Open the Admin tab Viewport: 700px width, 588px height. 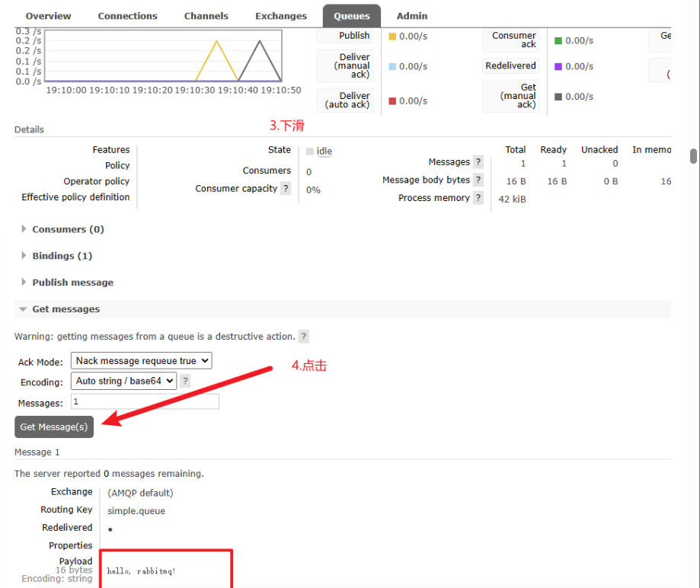[x=411, y=16]
